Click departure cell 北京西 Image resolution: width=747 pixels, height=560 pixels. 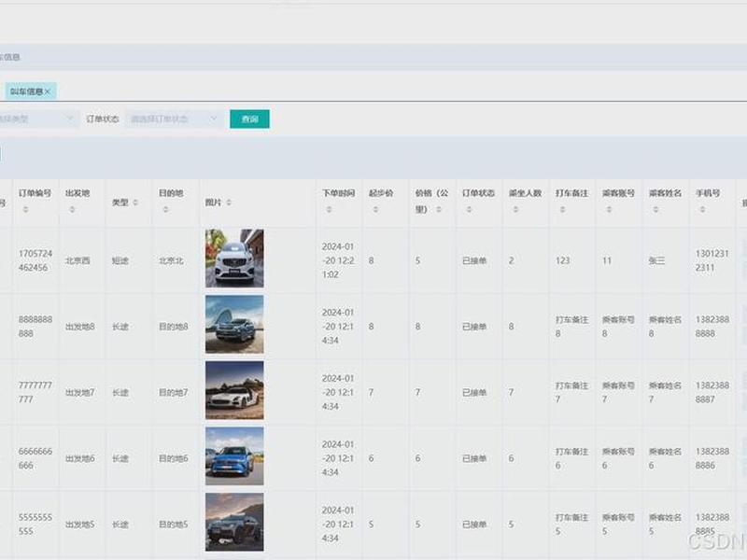(78, 260)
